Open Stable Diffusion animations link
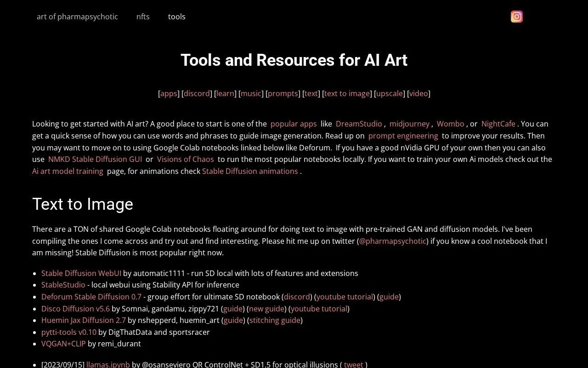The image size is (588, 368). coord(250,171)
